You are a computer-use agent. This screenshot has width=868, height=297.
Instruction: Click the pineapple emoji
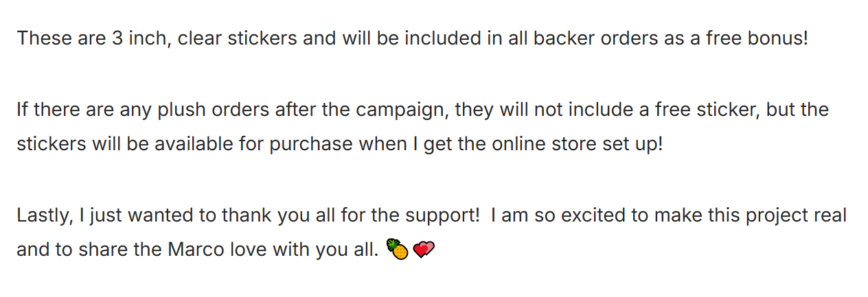[398, 250]
